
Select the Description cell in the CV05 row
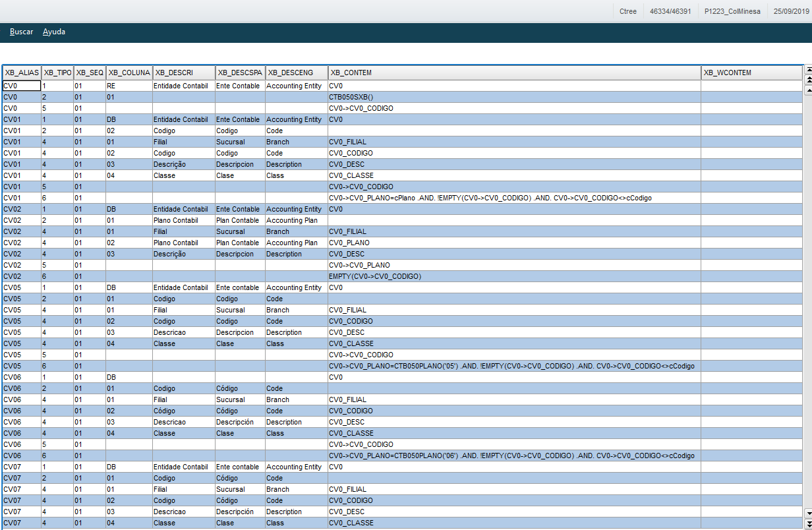(x=297, y=332)
